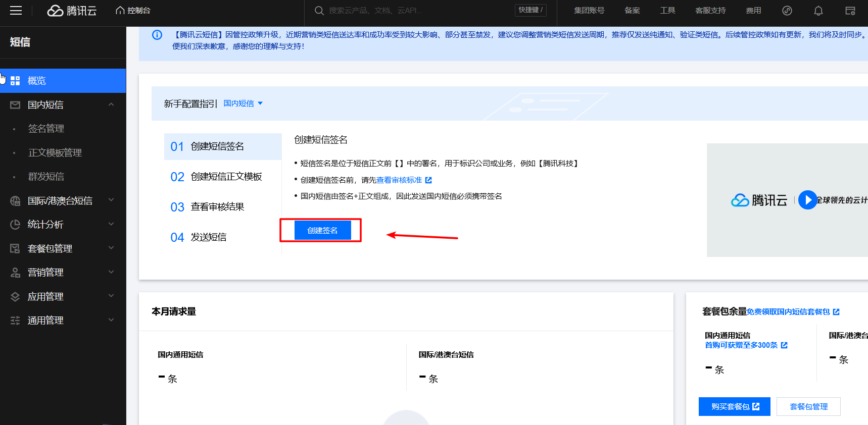This screenshot has width=868, height=425.
Task: Click the info icon in the notice banner
Action: [157, 35]
